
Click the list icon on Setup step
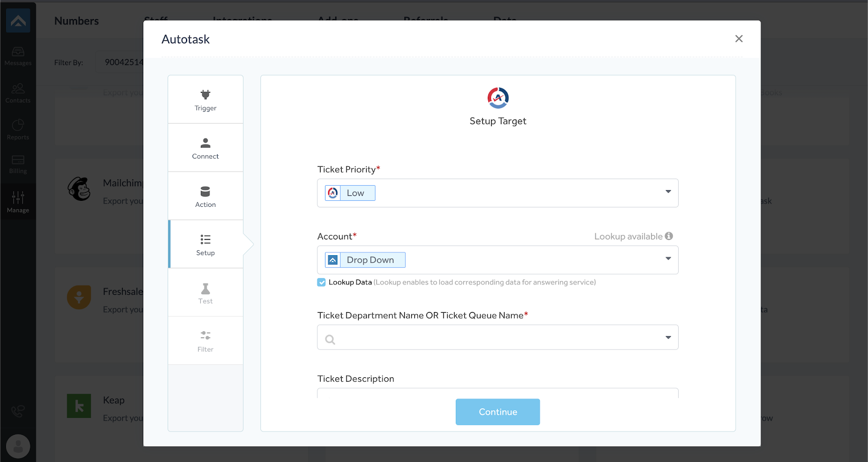[206, 239]
